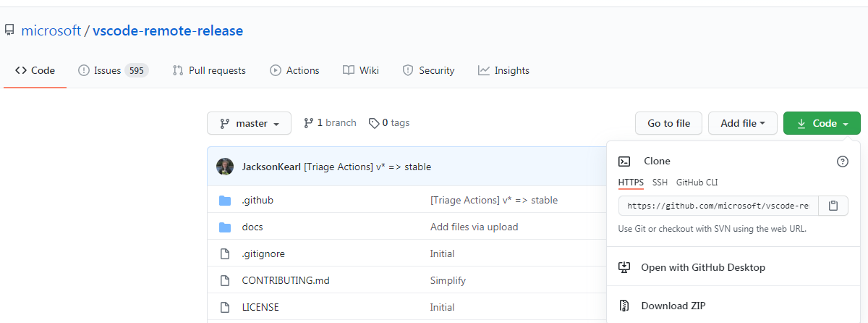Open the Pull requests tab
The height and width of the screenshot is (323, 868).
click(209, 70)
